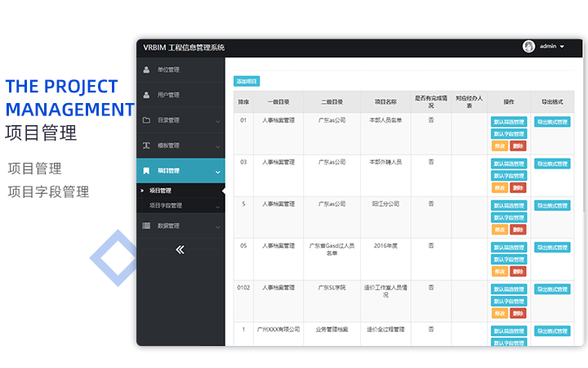This screenshot has height=368, width=588.
Task: Click the 二级目录 column header
Action: (332, 101)
